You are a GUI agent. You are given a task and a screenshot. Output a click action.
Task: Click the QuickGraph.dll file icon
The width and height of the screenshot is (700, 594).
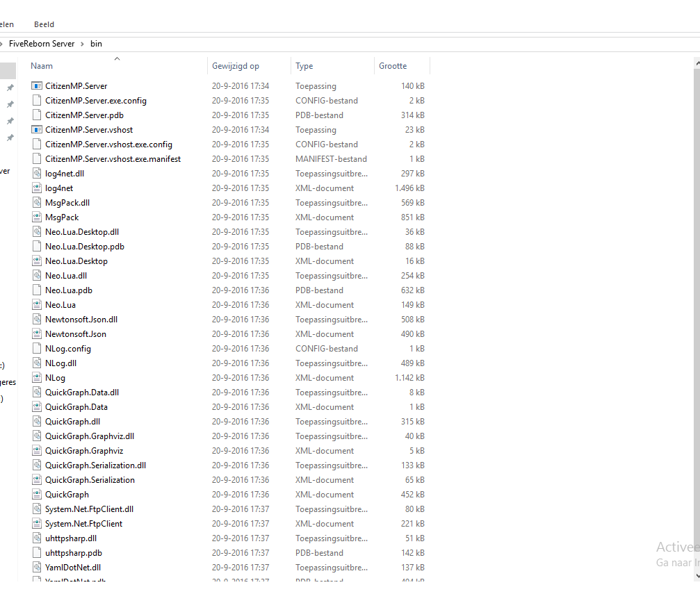37,421
